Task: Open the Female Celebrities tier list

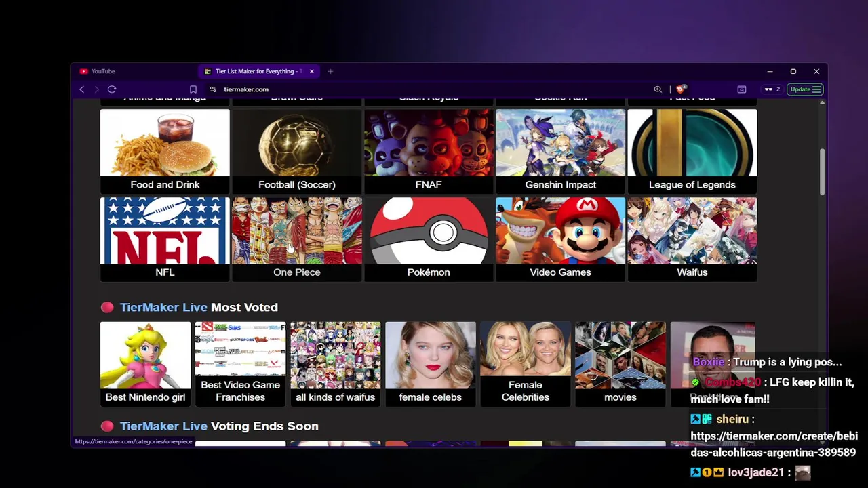Action: click(525, 364)
